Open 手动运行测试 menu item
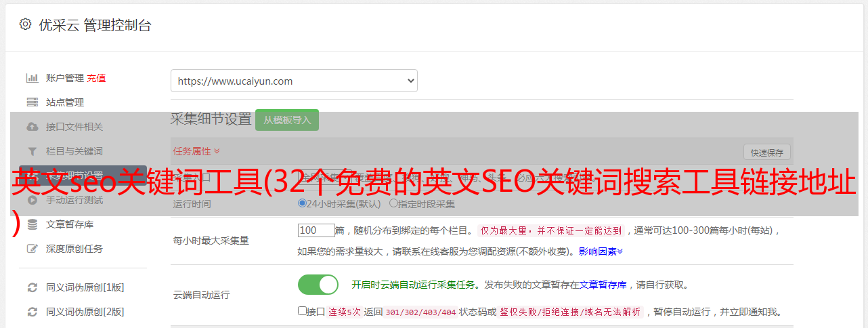Image resolution: width=868 pixels, height=328 pixels. (x=74, y=200)
